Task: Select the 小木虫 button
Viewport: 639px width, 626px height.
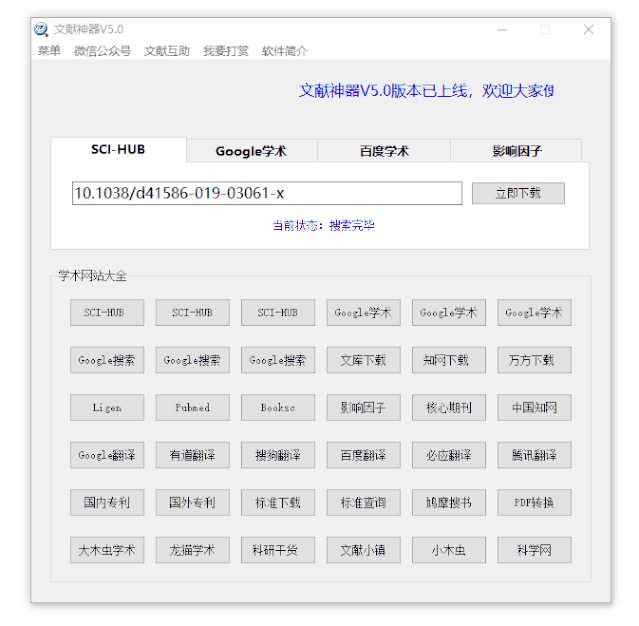Action: (448, 550)
